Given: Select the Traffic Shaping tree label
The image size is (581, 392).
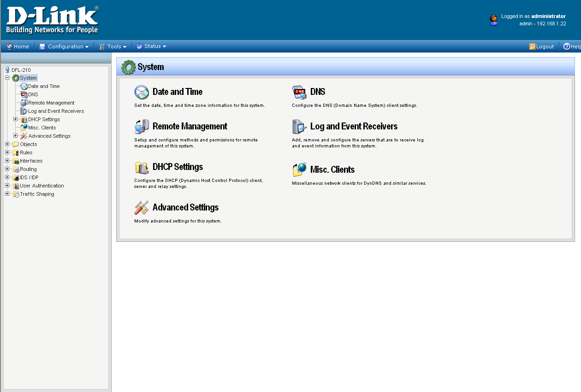Looking at the screenshot, I should coord(37,194).
